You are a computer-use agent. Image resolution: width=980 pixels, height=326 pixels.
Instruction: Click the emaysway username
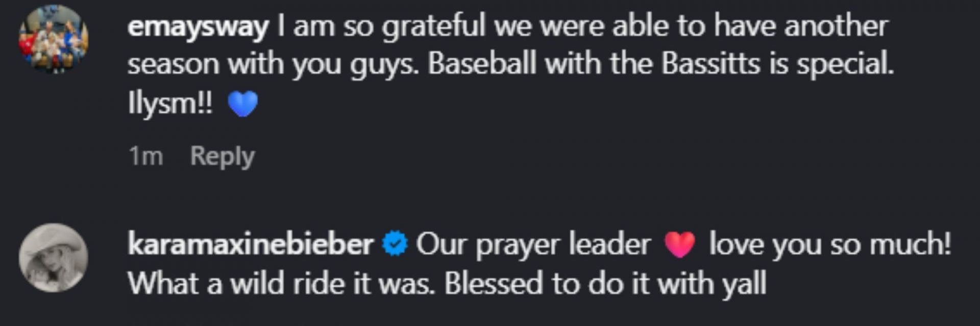click(198, 26)
